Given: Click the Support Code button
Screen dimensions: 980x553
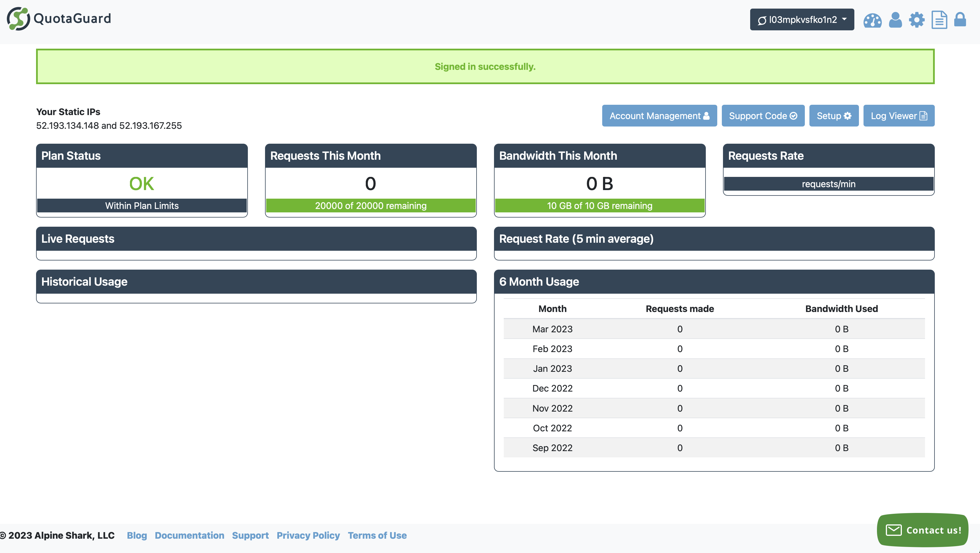Looking at the screenshot, I should pos(763,116).
